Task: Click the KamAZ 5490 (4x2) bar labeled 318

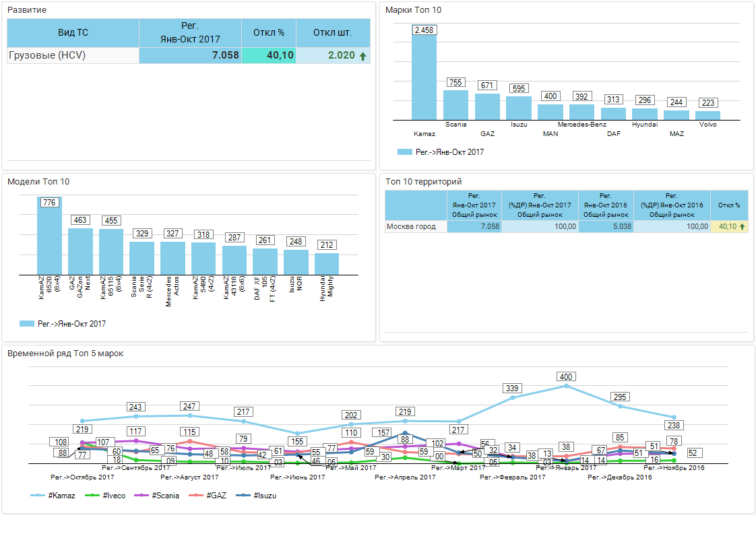Action: (x=203, y=259)
